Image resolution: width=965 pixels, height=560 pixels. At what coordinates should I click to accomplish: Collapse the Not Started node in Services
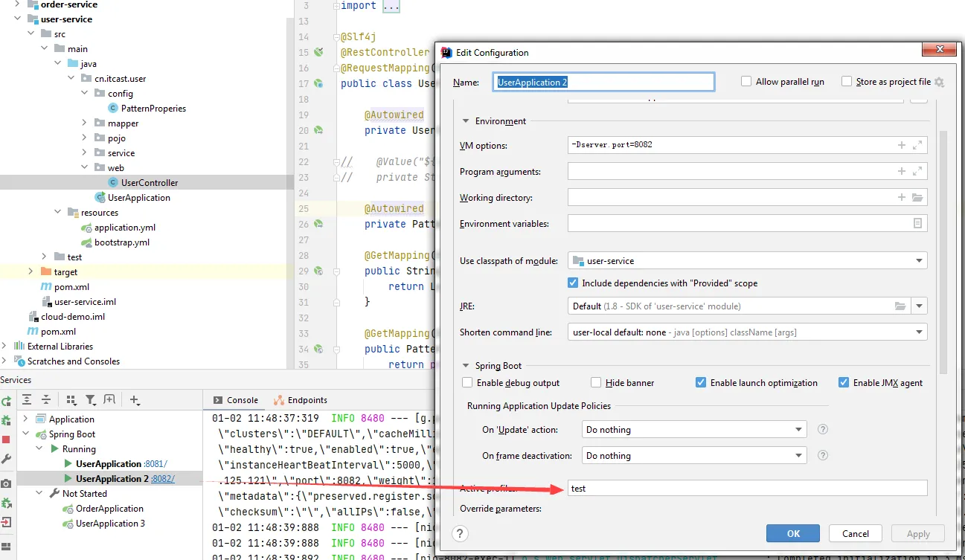39,493
